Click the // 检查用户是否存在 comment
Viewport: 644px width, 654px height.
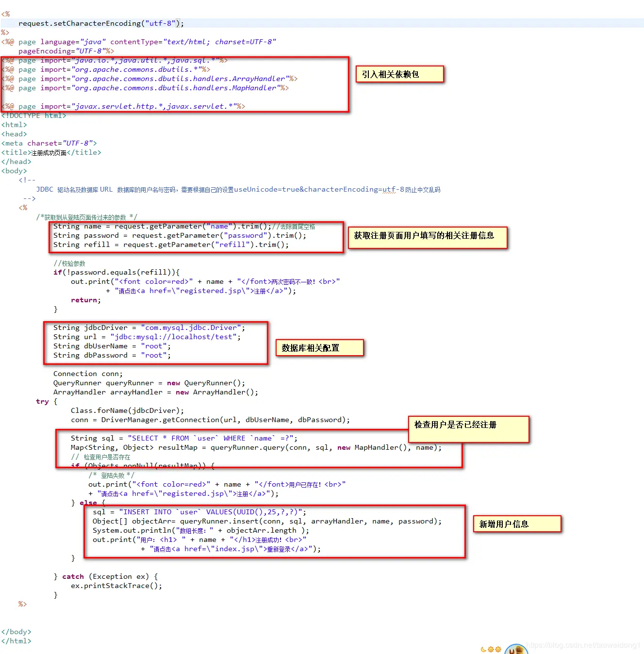click(100, 457)
